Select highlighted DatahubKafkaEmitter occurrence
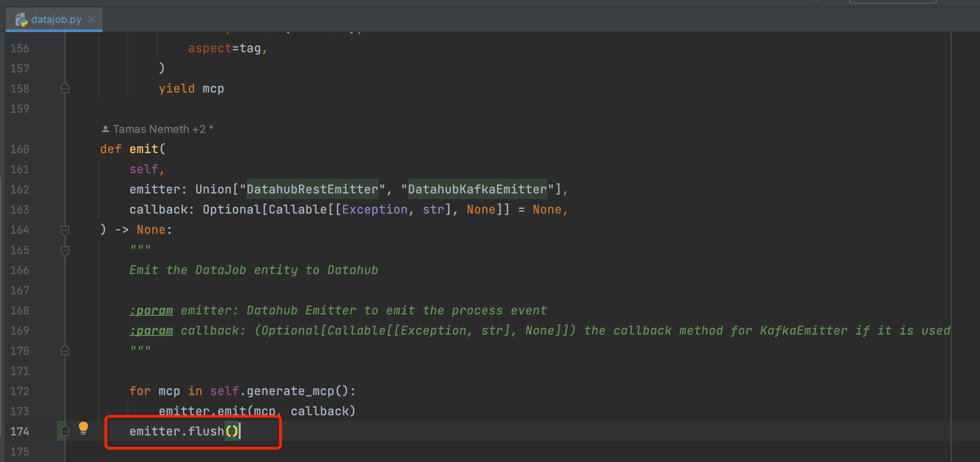Viewport: 980px width, 462px height. 477,189
